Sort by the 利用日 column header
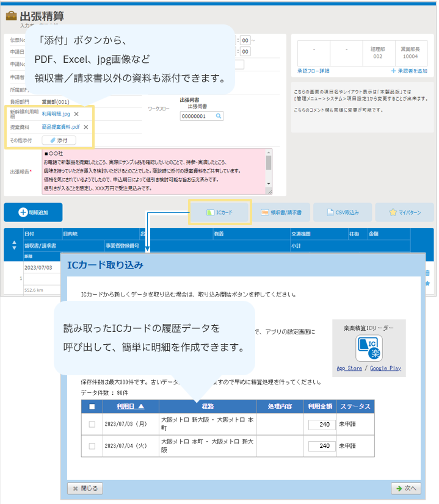 pos(131,407)
